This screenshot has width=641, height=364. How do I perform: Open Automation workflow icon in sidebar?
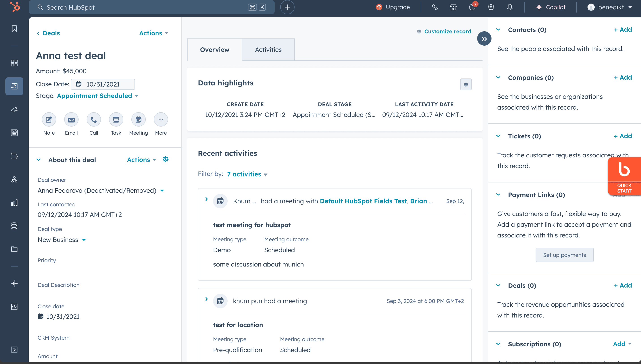[14, 179]
